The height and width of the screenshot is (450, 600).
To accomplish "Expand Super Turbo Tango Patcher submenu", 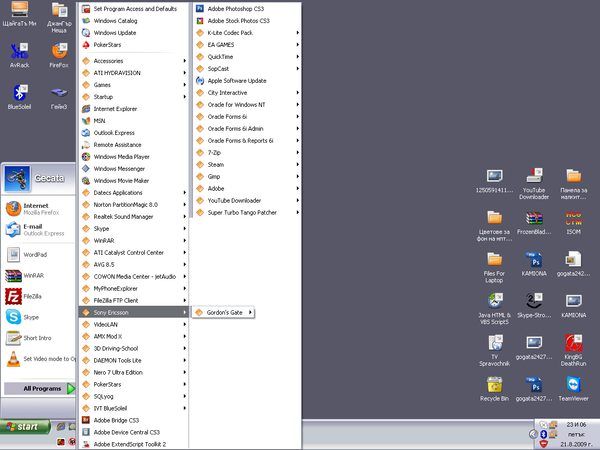I will (x=246, y=212).
